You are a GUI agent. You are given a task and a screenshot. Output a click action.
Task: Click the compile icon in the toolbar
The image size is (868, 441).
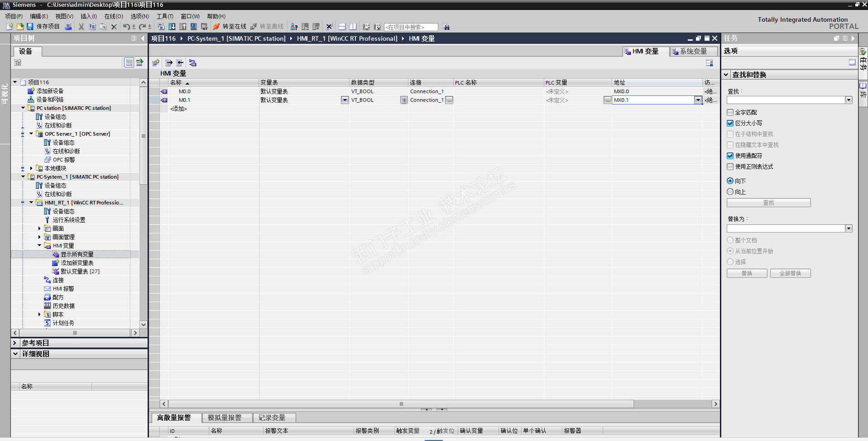[161, 27]
